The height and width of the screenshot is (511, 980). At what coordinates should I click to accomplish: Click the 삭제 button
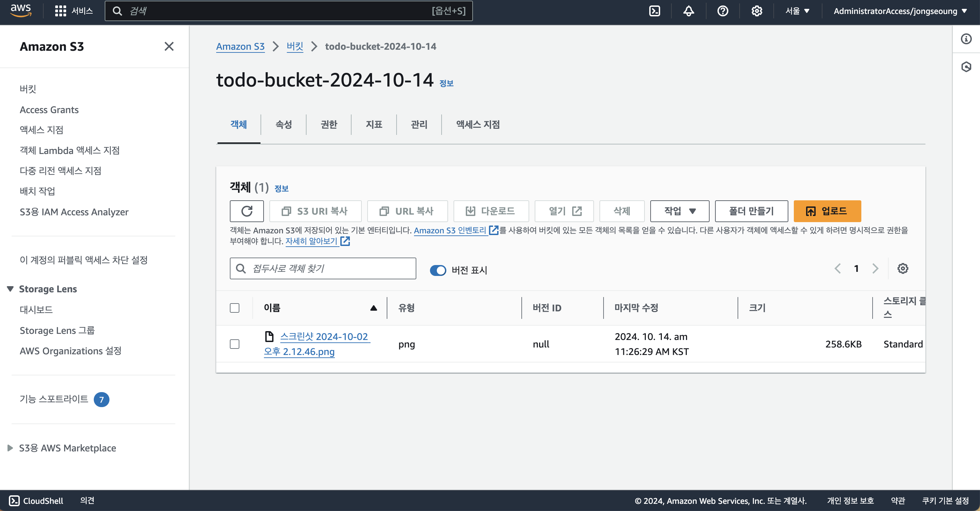click(622, 211)
